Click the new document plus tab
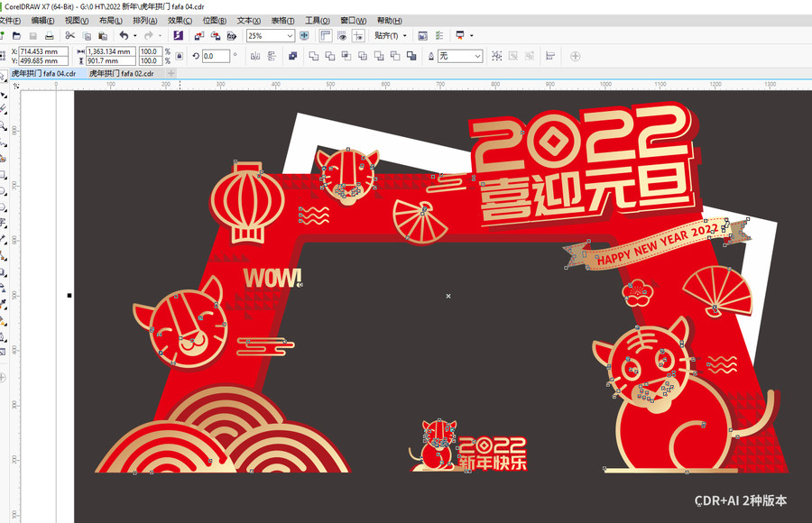812x523 pixels. [x=171, y=74]
